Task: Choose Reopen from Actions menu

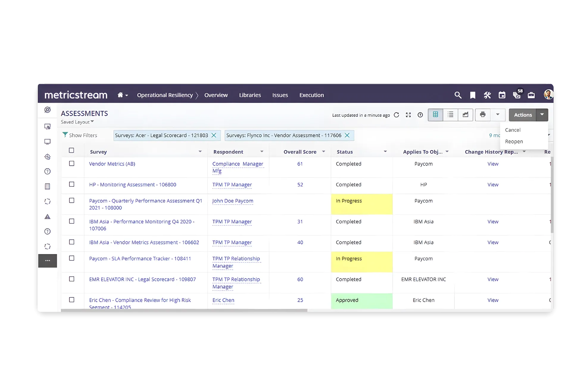Action: 514,141
